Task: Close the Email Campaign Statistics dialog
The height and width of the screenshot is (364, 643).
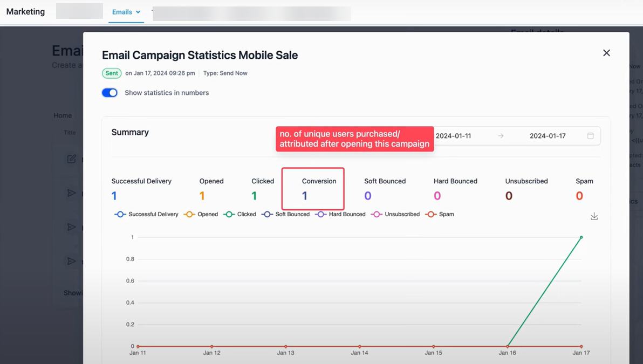Action: point(606,53)
